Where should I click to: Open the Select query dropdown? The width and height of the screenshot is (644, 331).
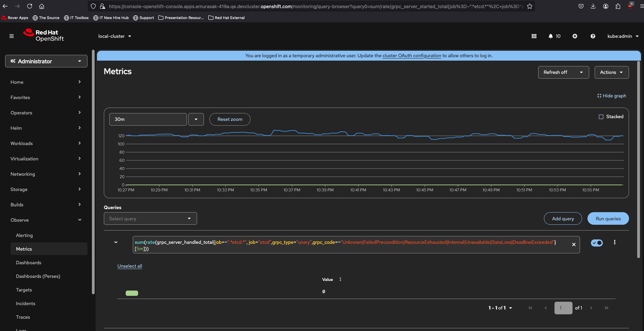(x=150, y=219)
